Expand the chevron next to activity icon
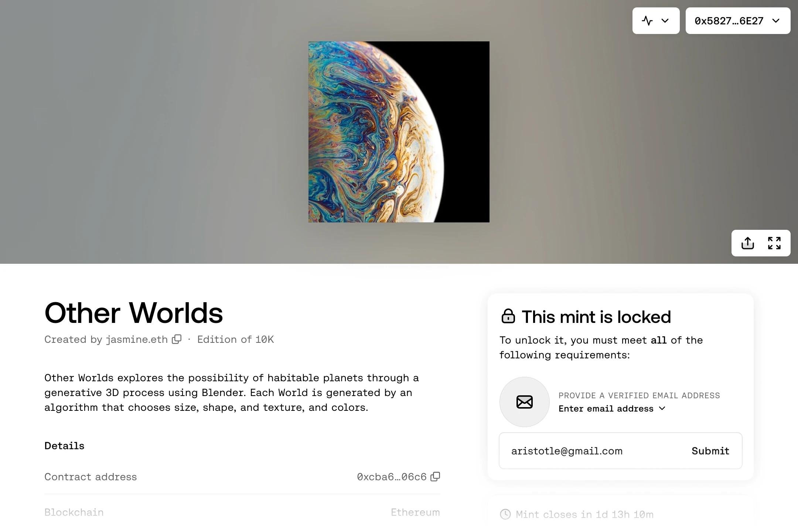798x532 pixels. 665,21
